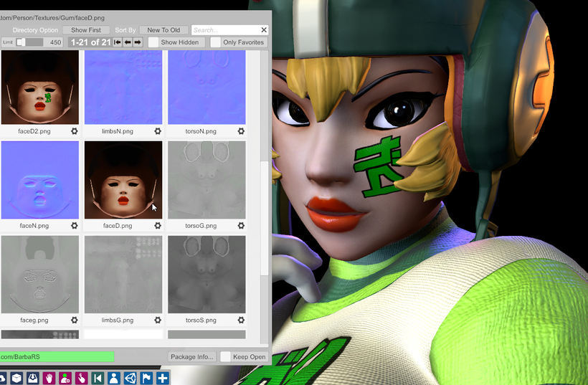Click the open-hand icon in bottom toolbar
The width and height of the screenshot is (588, 385).
coord(49,378)
